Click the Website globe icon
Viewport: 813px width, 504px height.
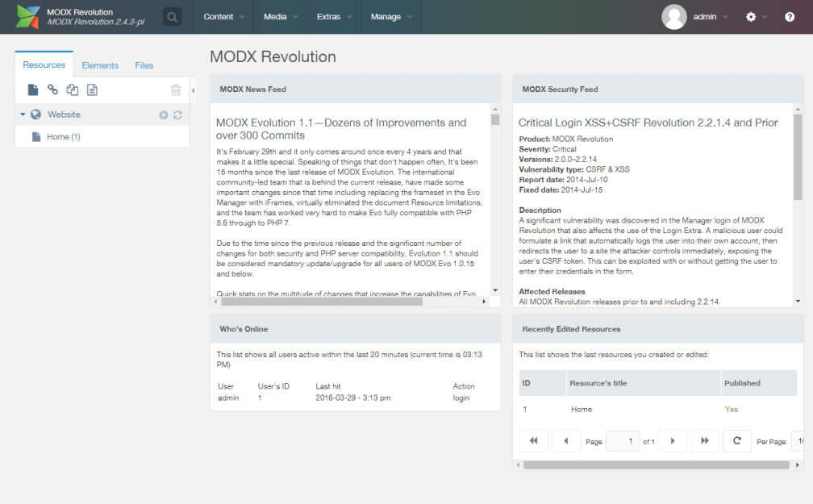pyautogui.click(x=35, y=115)
